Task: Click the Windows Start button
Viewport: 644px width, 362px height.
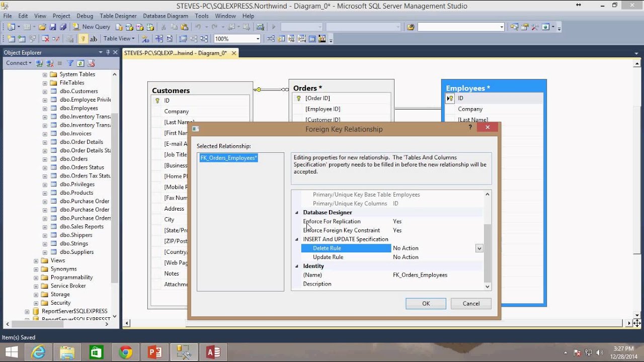Action: (11, 352)
